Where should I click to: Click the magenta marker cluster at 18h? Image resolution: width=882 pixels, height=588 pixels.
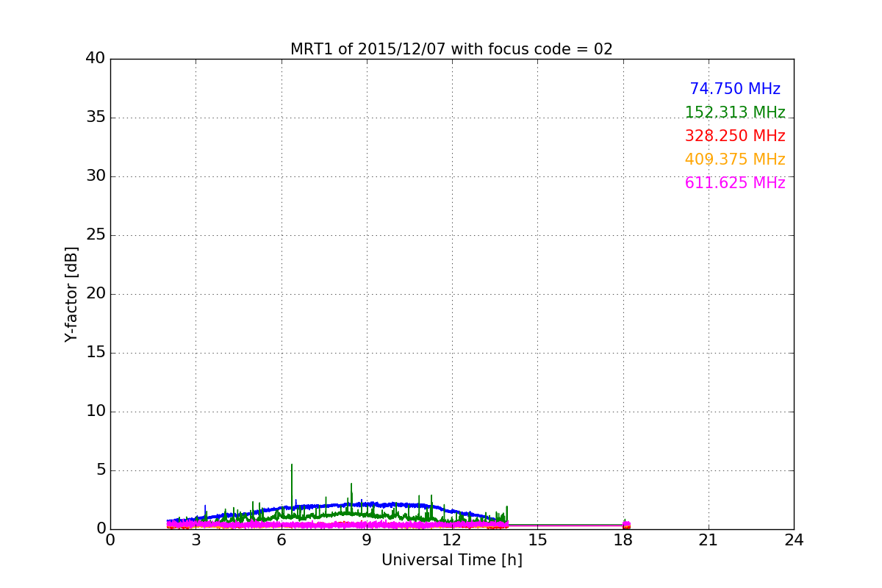pos(626,525)
